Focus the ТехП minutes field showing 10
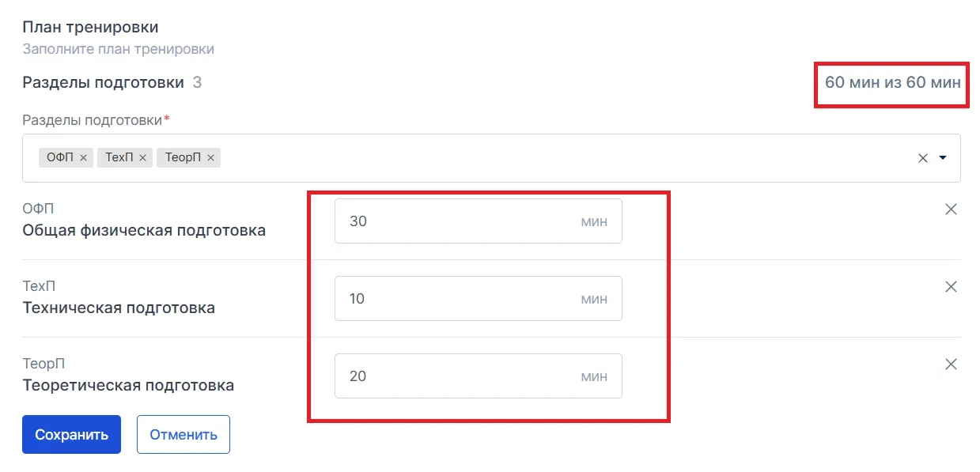The height and width of the screenshot is (472, 980). pyautogui.click(x=478, y=299)
